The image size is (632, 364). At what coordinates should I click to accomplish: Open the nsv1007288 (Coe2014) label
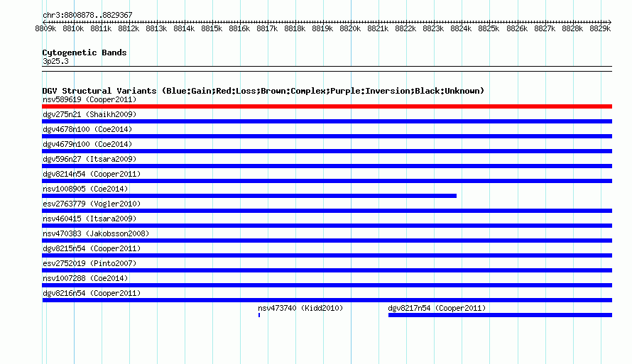[x=85, y=278]
